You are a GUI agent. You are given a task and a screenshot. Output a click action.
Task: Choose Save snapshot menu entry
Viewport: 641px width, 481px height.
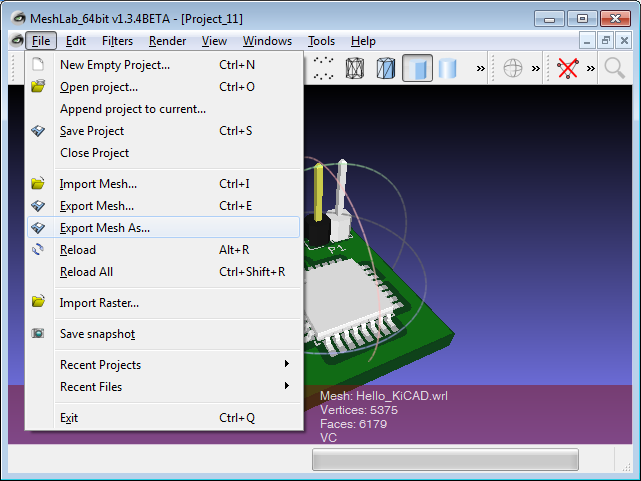click(x=164, y=334)
